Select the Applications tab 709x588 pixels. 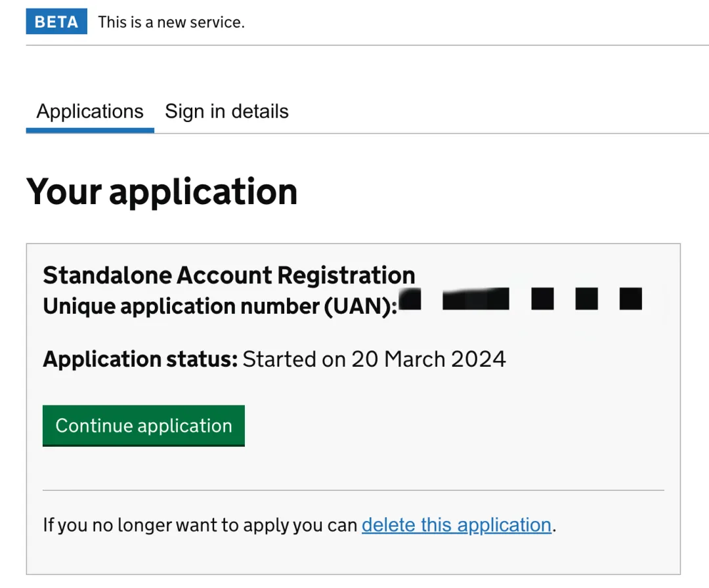click(90, 112)
